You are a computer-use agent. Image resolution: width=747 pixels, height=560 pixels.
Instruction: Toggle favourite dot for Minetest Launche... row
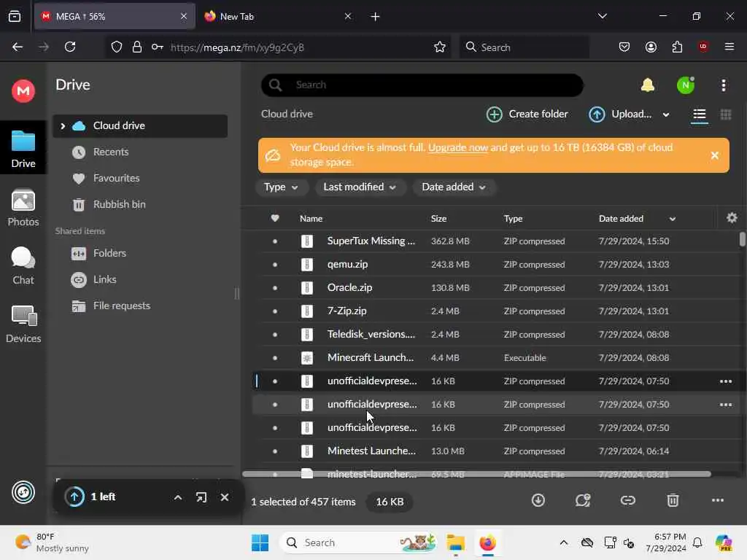pos(275,451)
